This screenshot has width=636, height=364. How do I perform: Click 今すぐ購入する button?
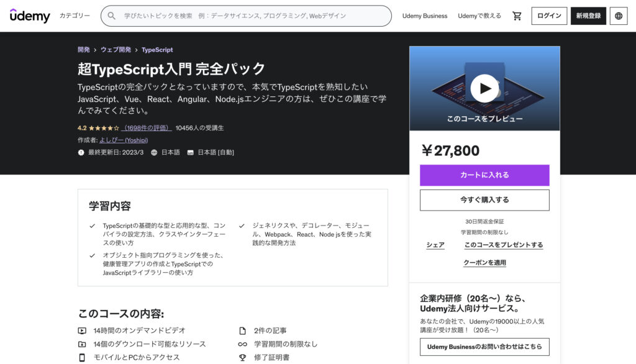click(484, 199)
